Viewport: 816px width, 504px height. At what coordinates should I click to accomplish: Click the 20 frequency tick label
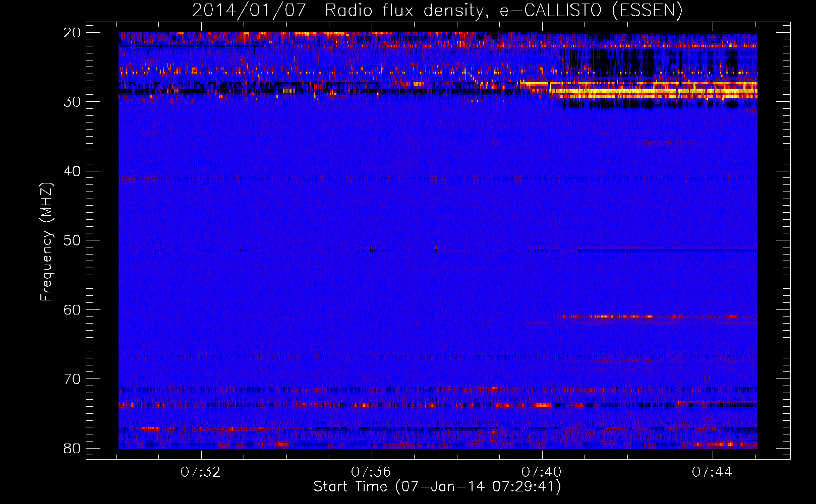pyautogui.click(x=73, y=33)
